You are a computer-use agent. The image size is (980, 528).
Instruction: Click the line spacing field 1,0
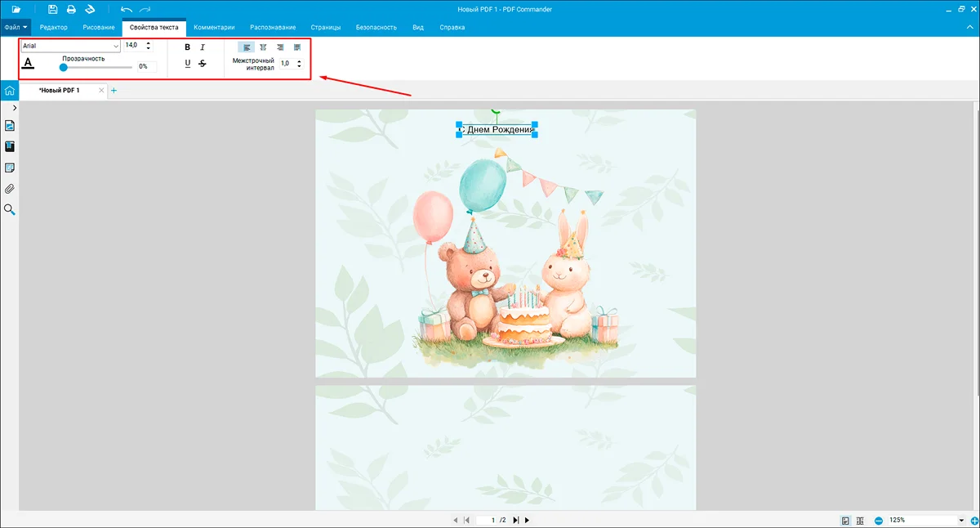point(287,64)
